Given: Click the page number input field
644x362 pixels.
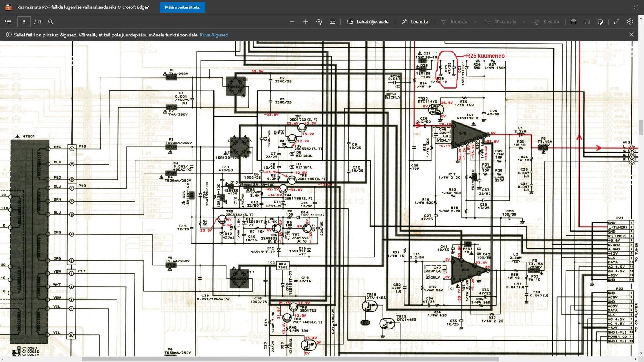Looking at the screenshot, I should point(24,22).
